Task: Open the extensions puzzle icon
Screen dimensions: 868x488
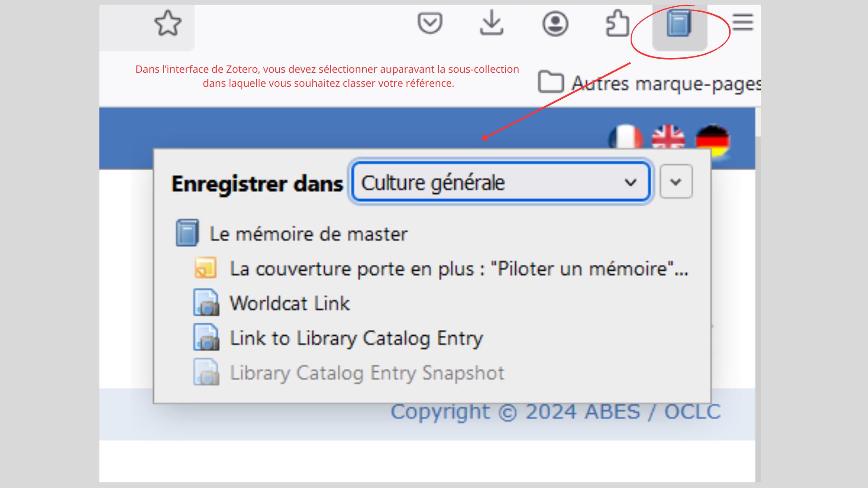Action: [617, 23]
